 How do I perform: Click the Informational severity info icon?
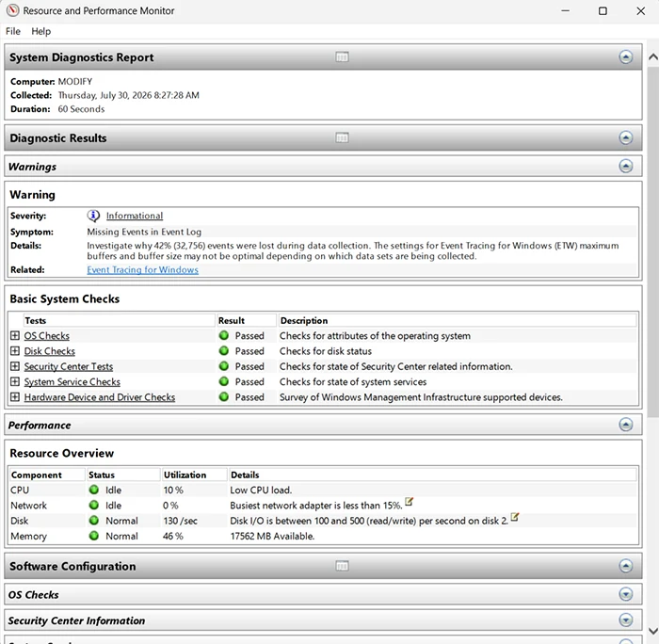tap(93, 216)
